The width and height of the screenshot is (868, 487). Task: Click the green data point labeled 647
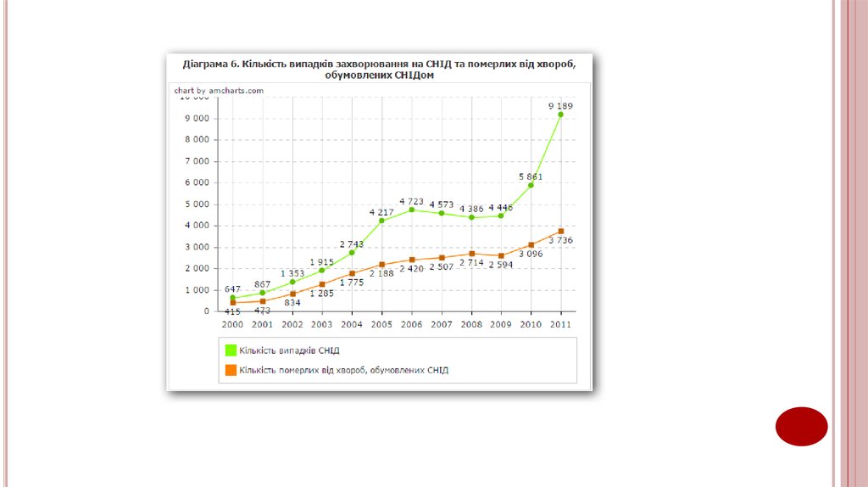232,298
